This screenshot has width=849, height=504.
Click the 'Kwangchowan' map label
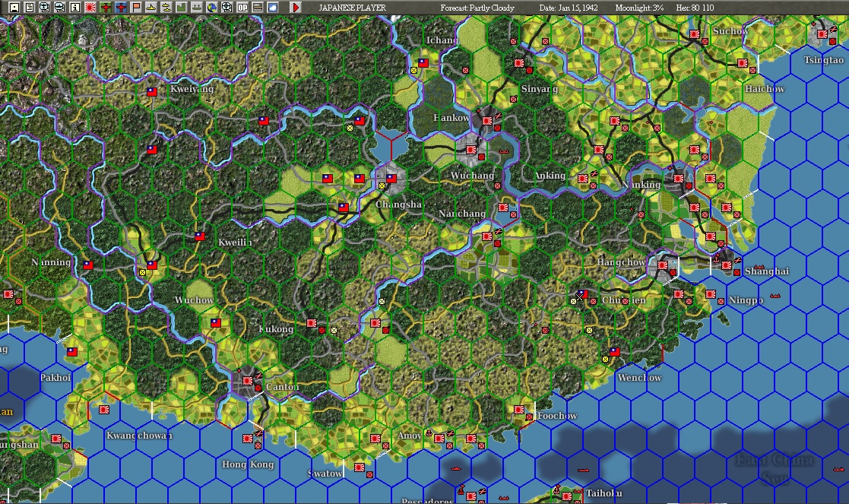(x=140, y=436)
